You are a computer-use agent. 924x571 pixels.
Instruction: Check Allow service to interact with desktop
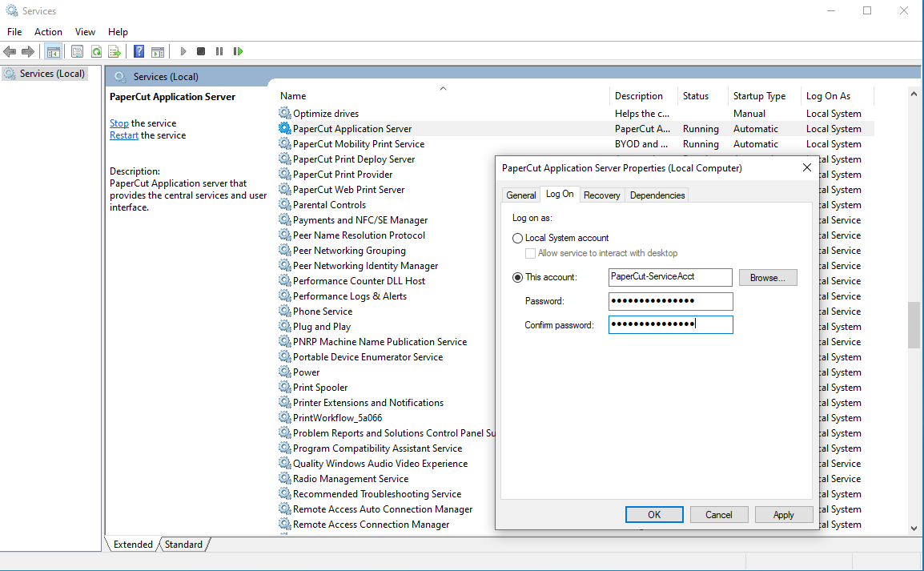(x=530, y=253)
